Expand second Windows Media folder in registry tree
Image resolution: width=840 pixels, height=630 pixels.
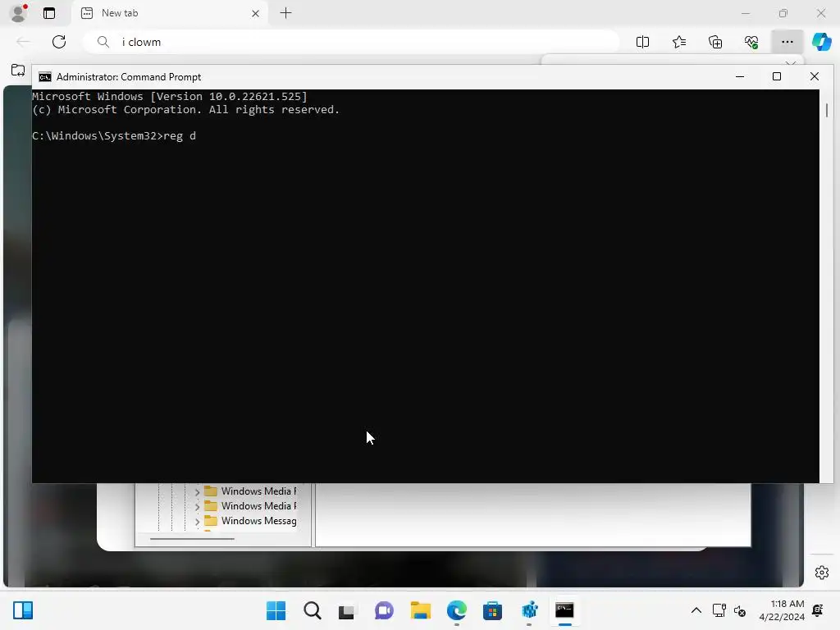point(197,506)
